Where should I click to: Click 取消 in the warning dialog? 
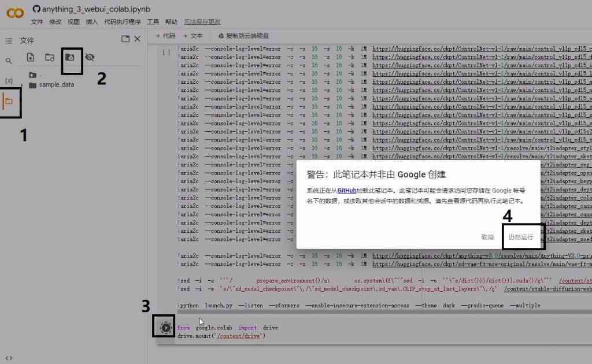pyautogui.click(x=487, y=237)
